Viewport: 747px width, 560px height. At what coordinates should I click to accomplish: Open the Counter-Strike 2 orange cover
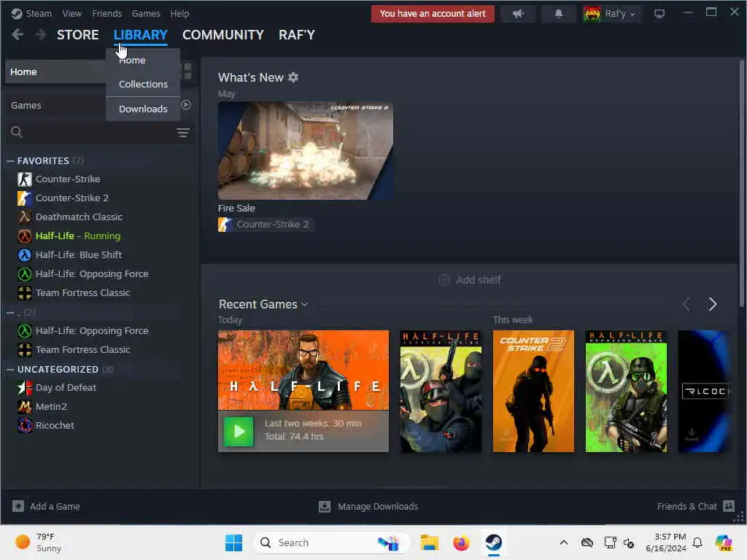[x=533, y=392]
